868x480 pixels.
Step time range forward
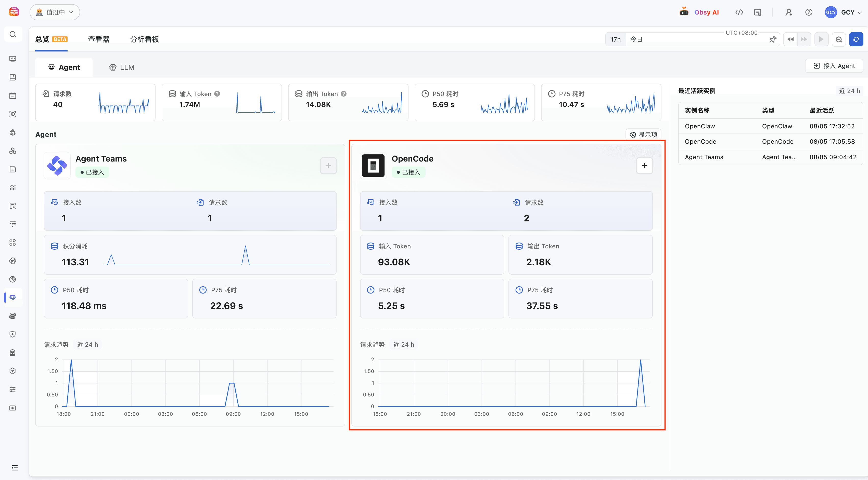pyautogui.click(x=804, y=39)
